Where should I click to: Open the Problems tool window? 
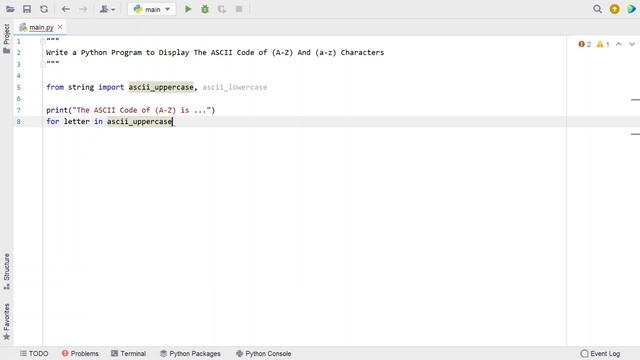coord(80,353)
